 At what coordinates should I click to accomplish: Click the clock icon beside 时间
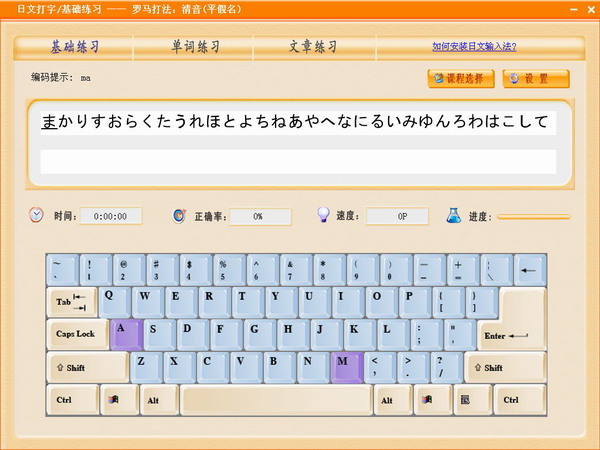pyautogui.click(x=36, y=215)
